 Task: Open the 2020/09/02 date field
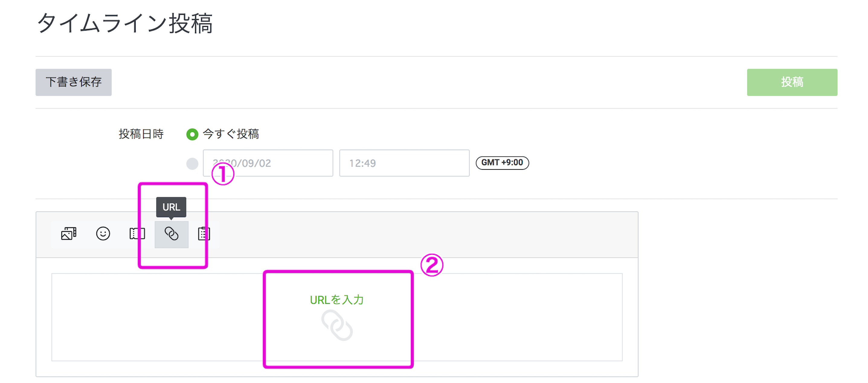point(268,163)
